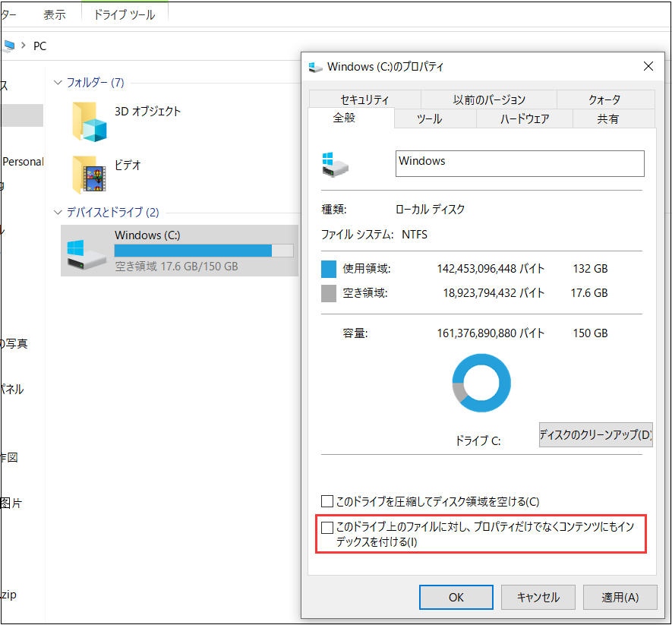Click the Windows drive icon beside the name field

[335, 165]
